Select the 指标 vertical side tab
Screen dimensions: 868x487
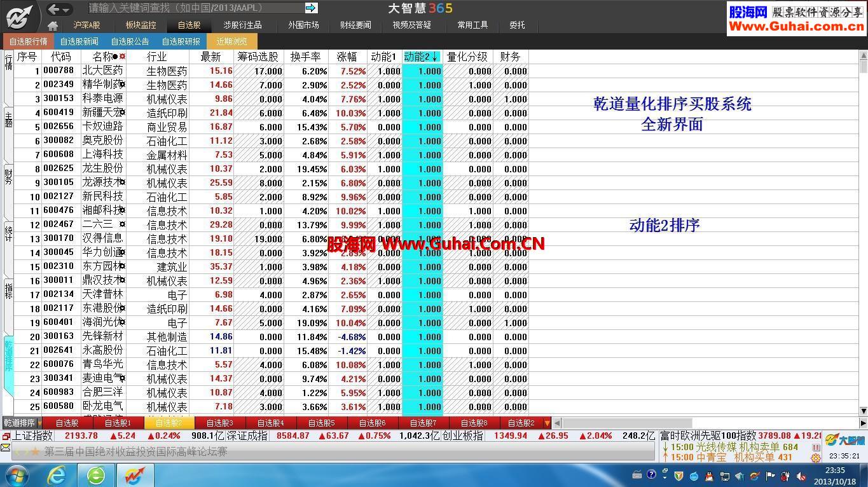coord(8,291)
